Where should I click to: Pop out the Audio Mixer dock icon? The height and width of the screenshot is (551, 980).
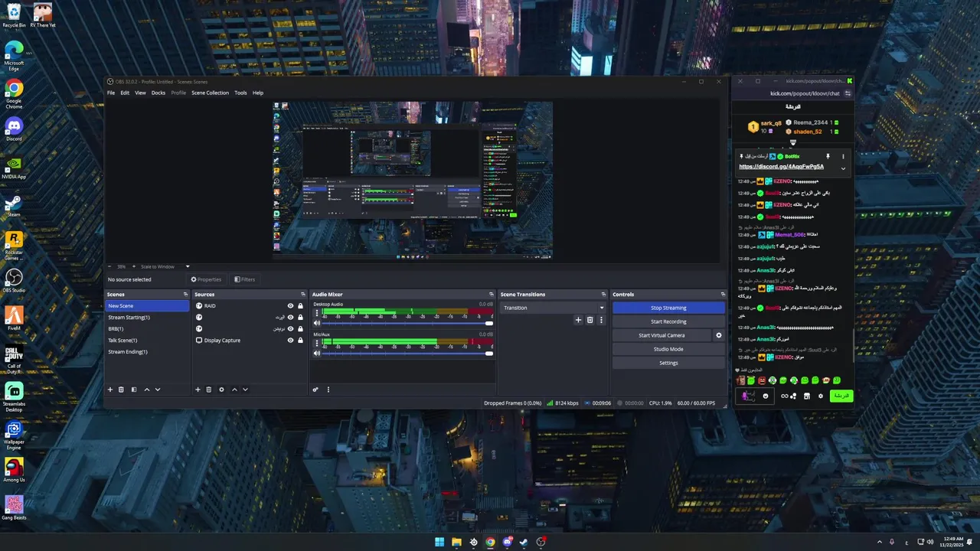pos(492,295)
